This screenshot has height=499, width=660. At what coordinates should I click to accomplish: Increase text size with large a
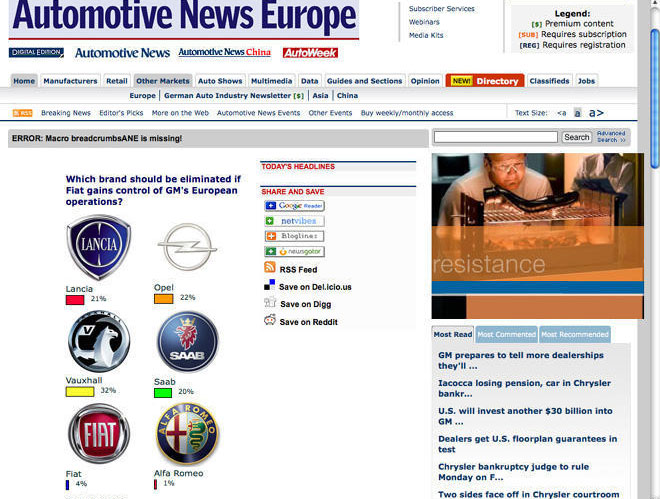coord(596,113)
